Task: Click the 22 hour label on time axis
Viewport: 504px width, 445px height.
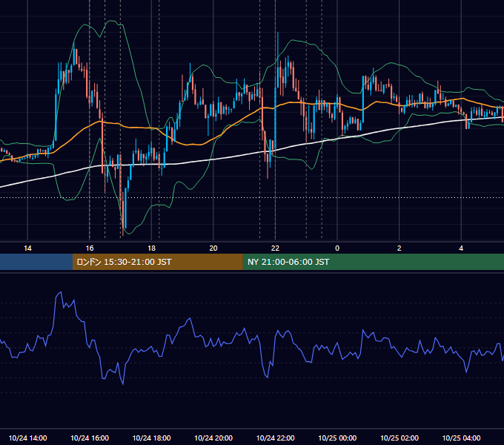Action: (x=275, y=248)
